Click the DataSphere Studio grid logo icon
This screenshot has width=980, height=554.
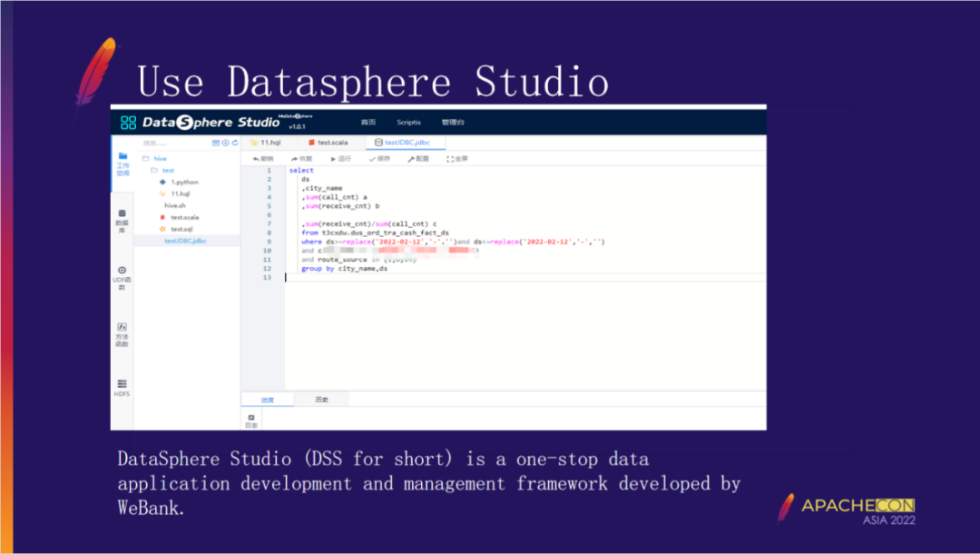[x=128, y=122]
